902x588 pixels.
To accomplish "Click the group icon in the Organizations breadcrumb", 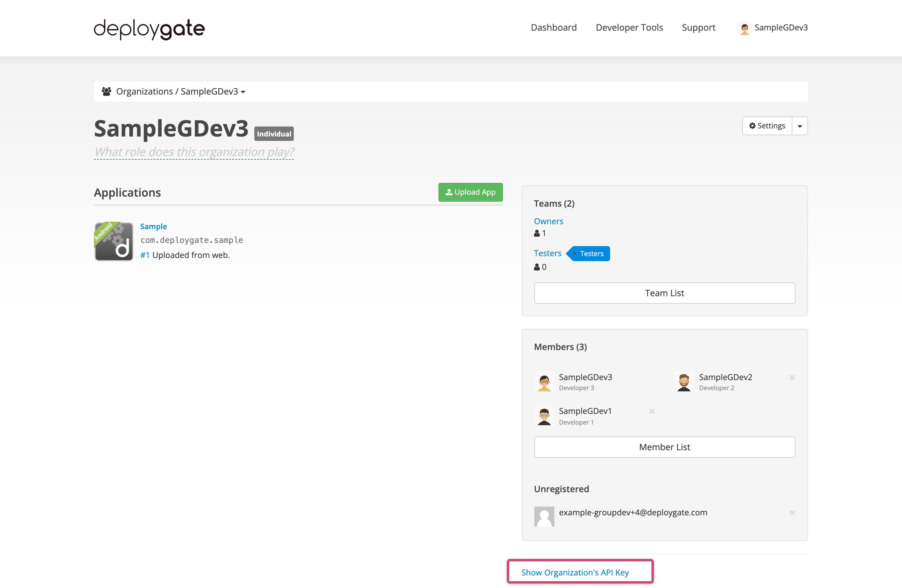I will tap(106, 91).
